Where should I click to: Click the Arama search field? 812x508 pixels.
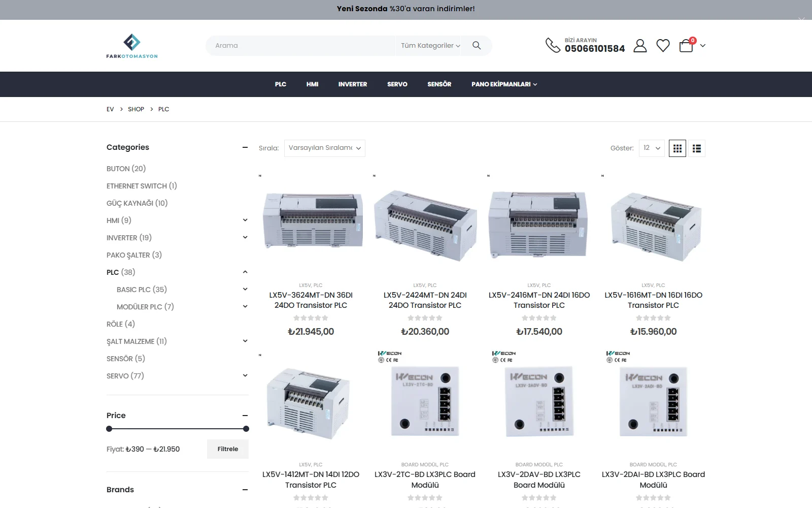pyautogui.click(x=300, y=46)
